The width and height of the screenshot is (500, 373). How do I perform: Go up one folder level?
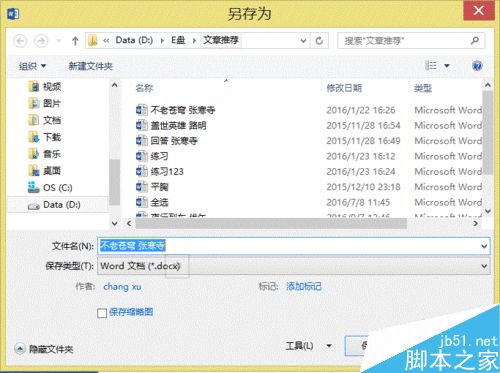[75, 41]
